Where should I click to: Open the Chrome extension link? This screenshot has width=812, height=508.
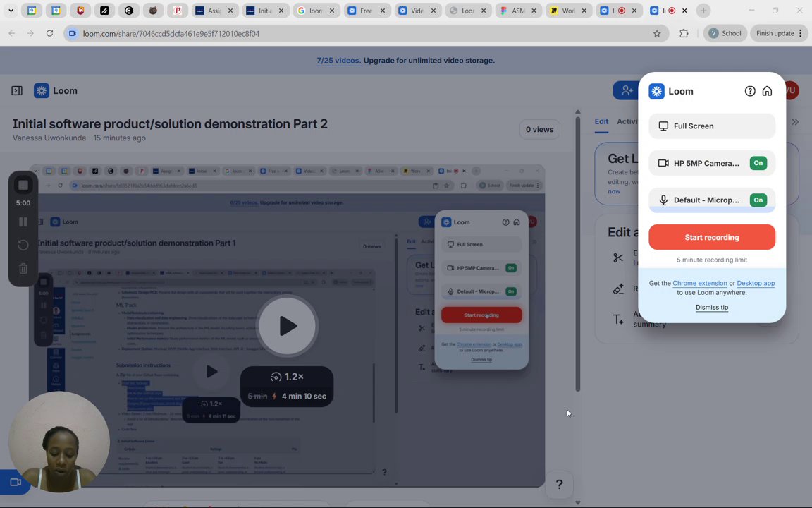point(700,283)
